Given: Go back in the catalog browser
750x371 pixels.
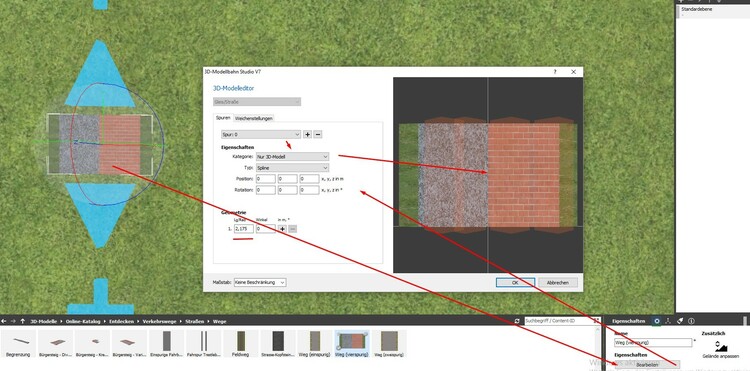Looking at the screenshot, I should click(5, 321).
